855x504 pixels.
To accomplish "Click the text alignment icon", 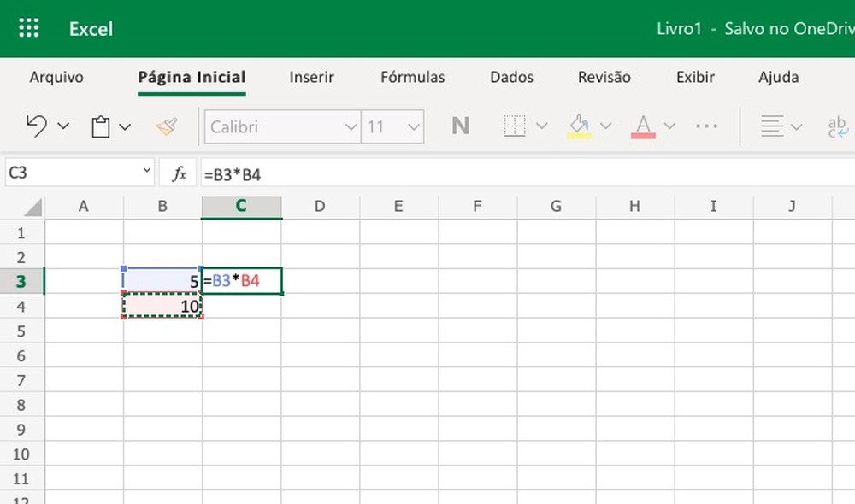I will (x=774, y=126).
